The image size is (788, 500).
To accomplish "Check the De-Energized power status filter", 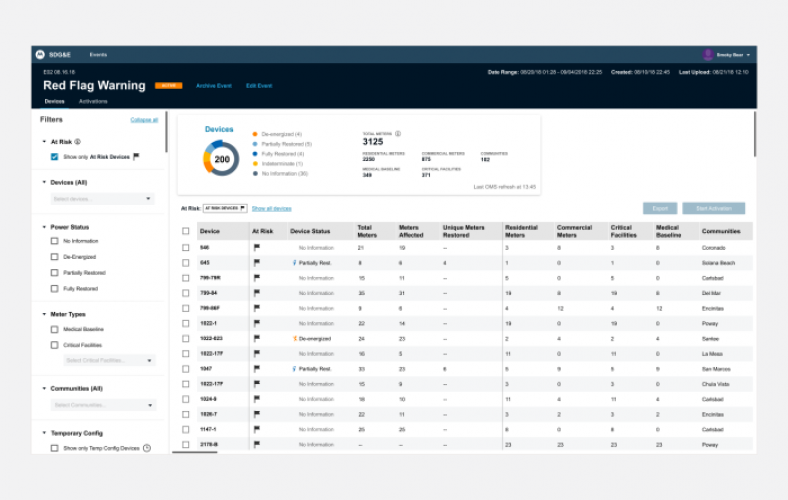I will tap(54, 257).
